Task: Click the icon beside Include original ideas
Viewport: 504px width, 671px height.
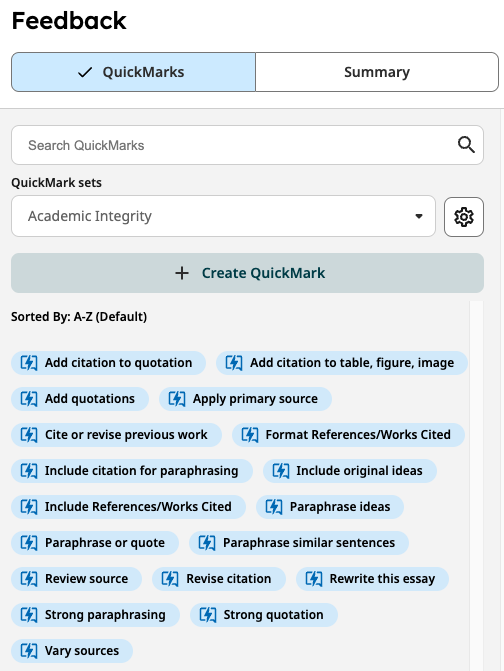Action: [x=281, y=471]
